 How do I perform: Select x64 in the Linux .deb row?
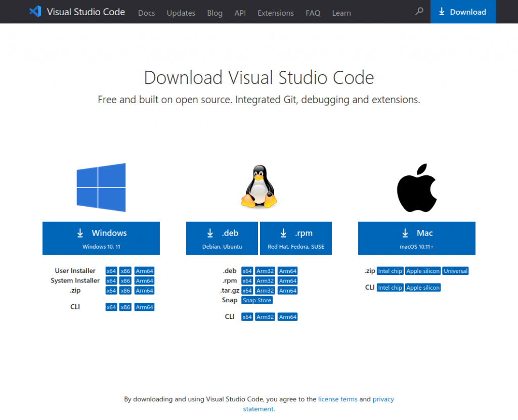tap(247, 271)
